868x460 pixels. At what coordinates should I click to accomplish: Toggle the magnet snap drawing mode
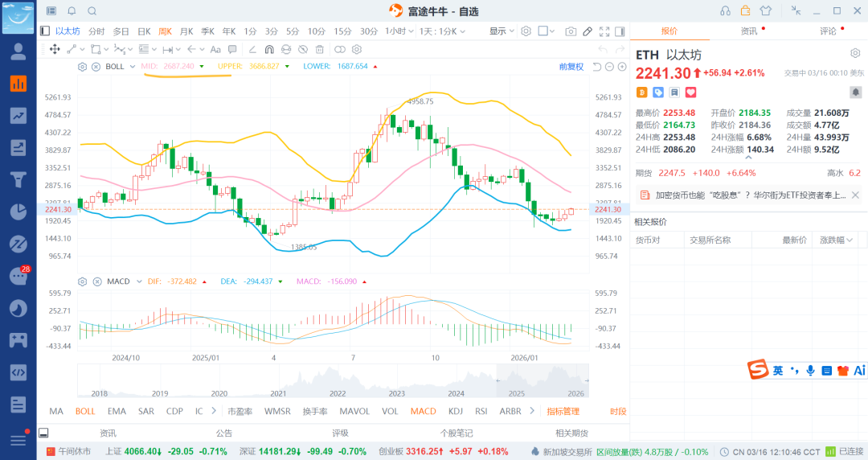coord(269,49)
